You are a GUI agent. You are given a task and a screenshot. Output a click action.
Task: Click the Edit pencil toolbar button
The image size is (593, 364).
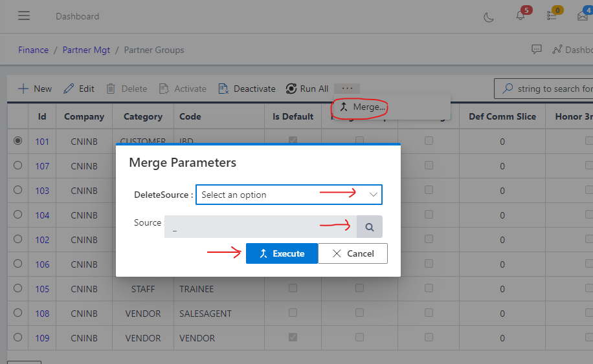point(79,89)
